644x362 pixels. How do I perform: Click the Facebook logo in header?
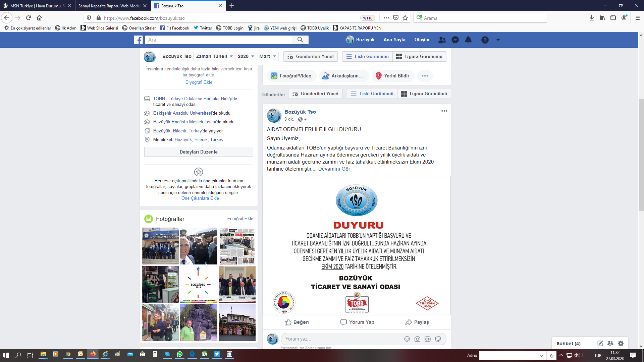click(138, 40)
